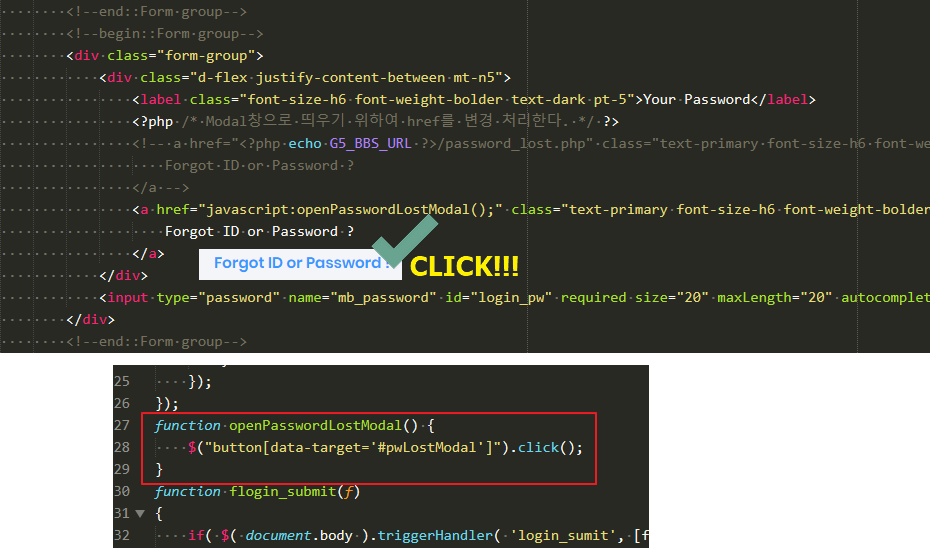Click line number 26 in gutter
The image size is (930, 548).
(122, 404)
